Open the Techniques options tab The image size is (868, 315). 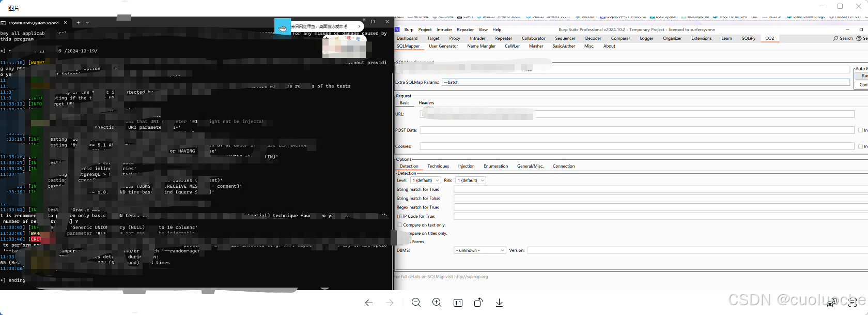click(438, 167)
